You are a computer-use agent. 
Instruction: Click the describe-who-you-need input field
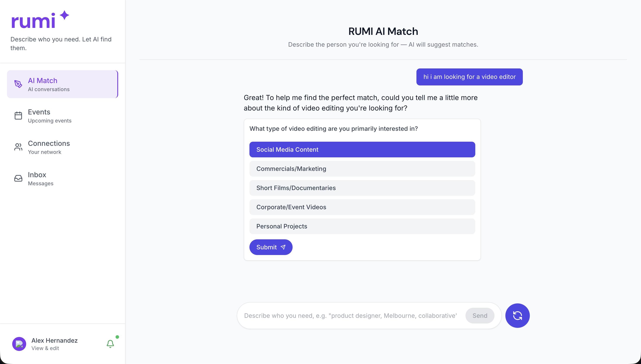[350, 315]
